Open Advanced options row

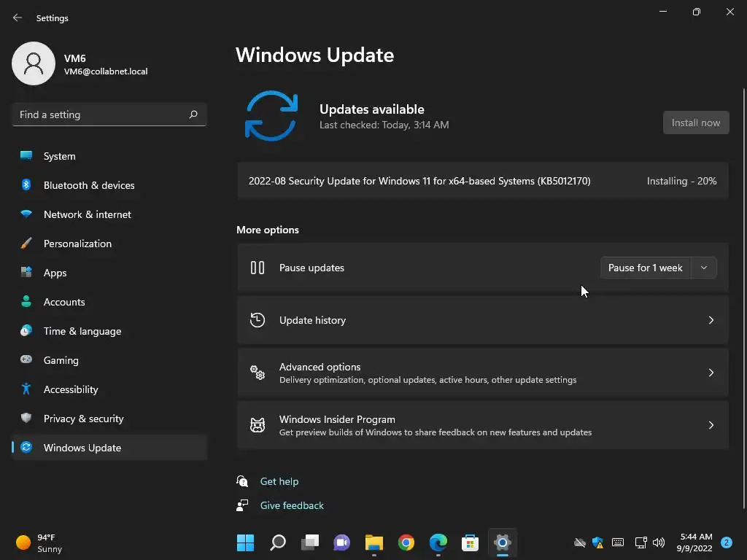click(483, 373)
